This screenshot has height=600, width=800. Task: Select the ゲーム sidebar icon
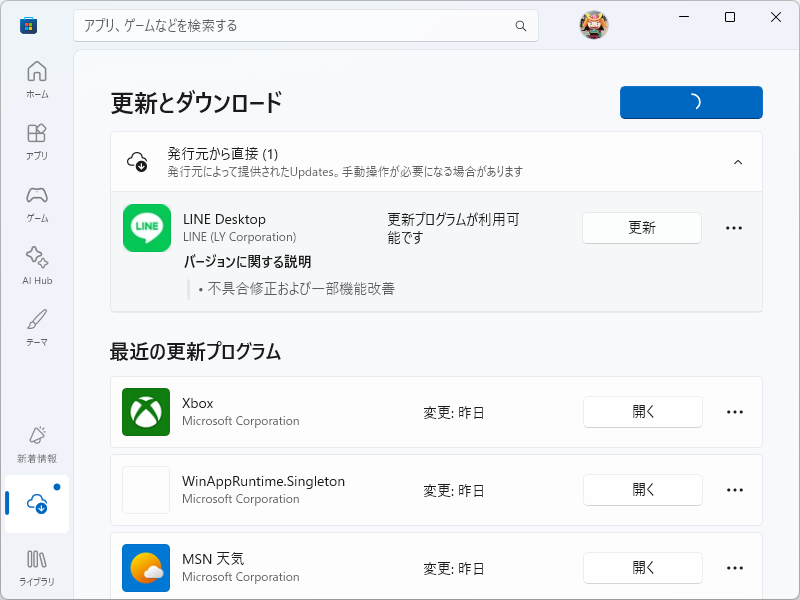coord(36,195)
